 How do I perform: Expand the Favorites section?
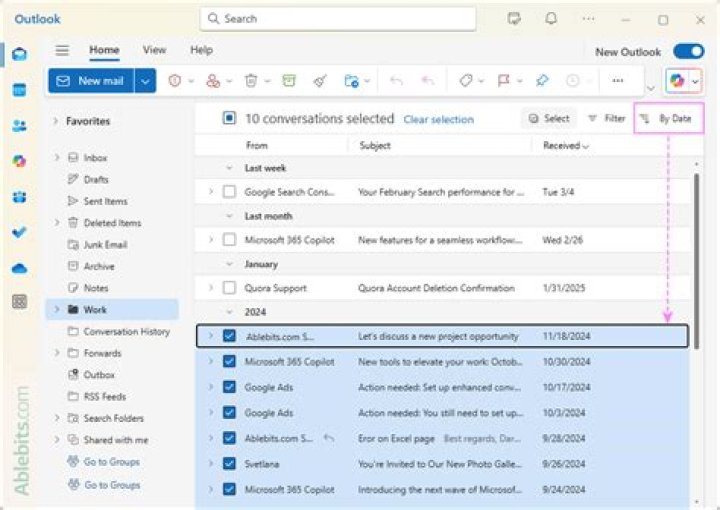[x=56, y=121]
